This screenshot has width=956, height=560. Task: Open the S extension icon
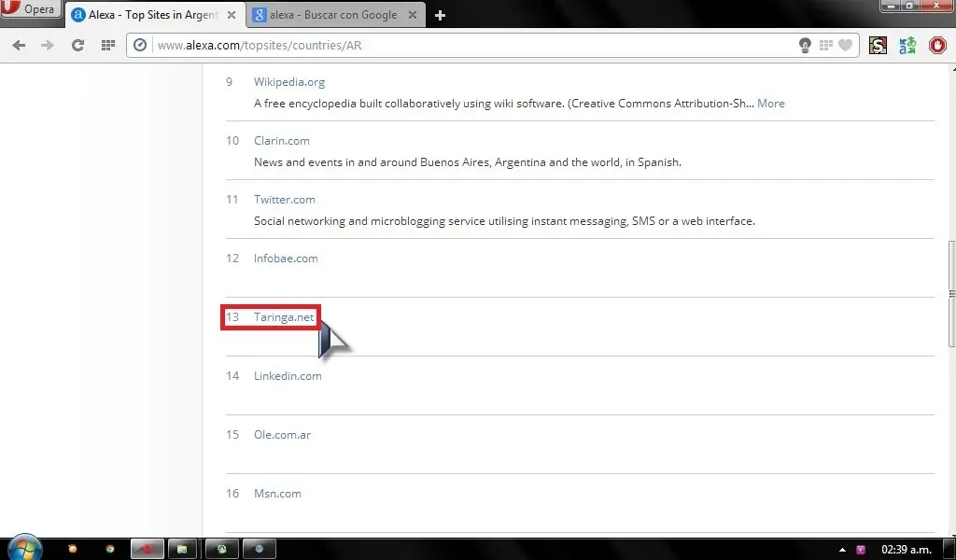[x=878, y=45]
